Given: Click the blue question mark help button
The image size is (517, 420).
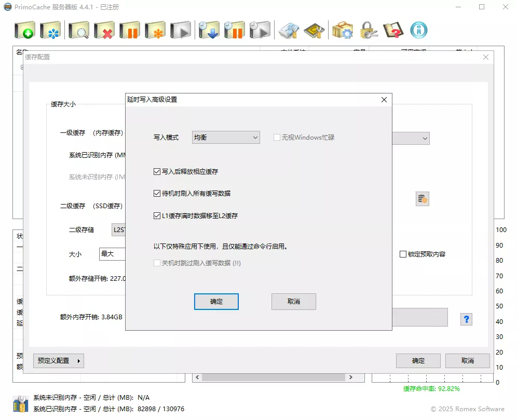Looking at the screenshot, I should 466,319.
